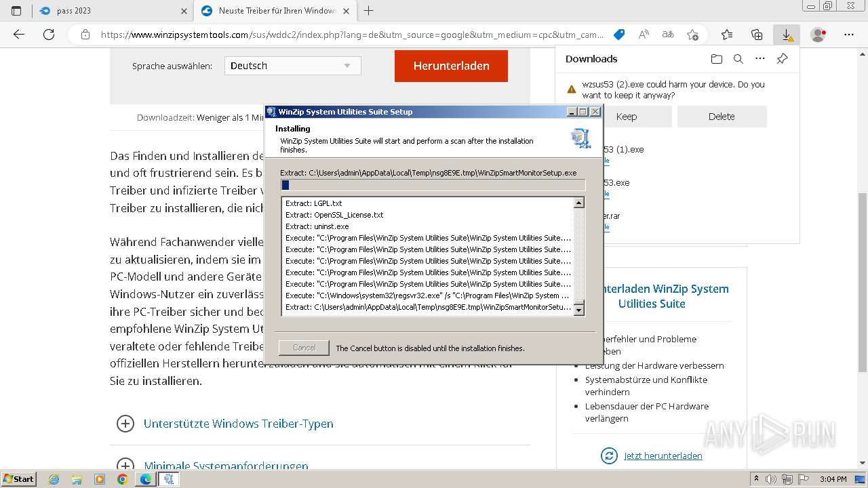
Task: Select 'Extract: uninst.exe' log line
Action: (317, 226)
